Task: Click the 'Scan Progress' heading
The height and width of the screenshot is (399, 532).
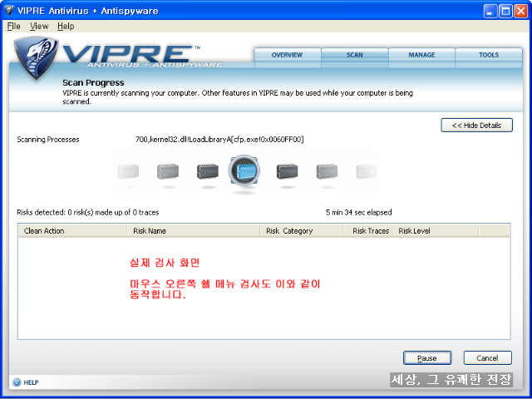Action: click(x=93, y=83)
